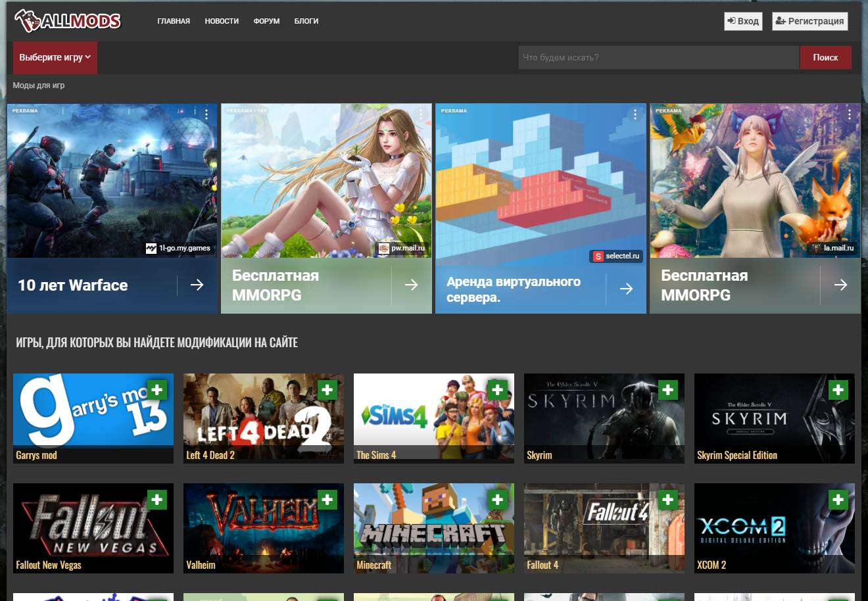Viewport: 868px width, 601px height.
Task: Click the Поиск search button
Action: (x=825, y=57)
